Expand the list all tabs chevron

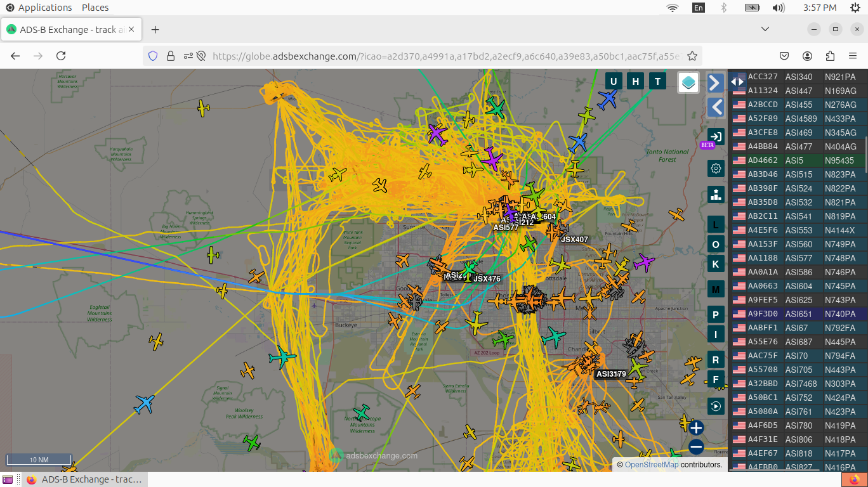tap(765, 30)
